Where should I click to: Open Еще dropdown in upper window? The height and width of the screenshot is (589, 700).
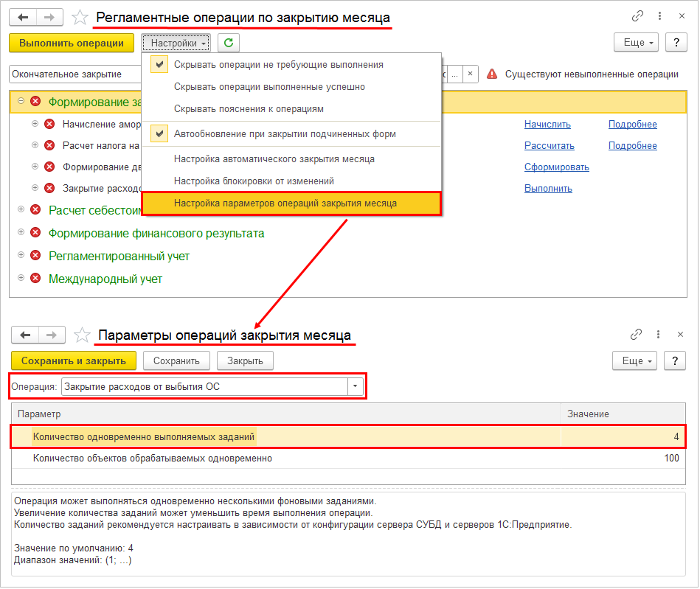tap(636, 43)
